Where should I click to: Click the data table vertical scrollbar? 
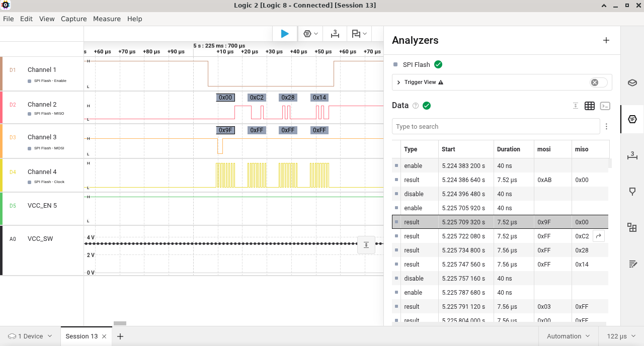point(610,163)
